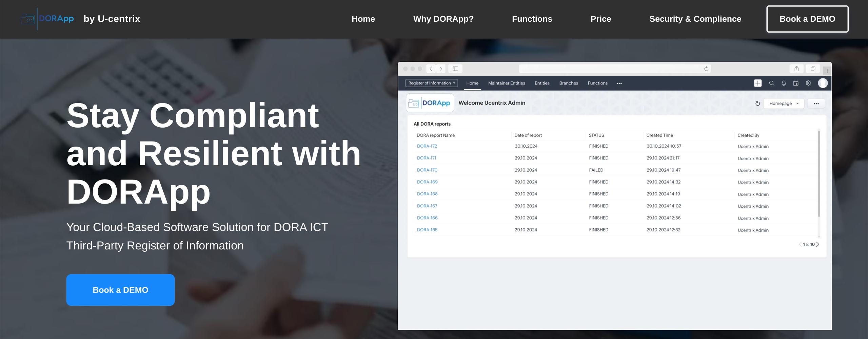Viewport: 868px width, 339px height.
Task: Open the Functions link in site header
Action: [532, 19]
